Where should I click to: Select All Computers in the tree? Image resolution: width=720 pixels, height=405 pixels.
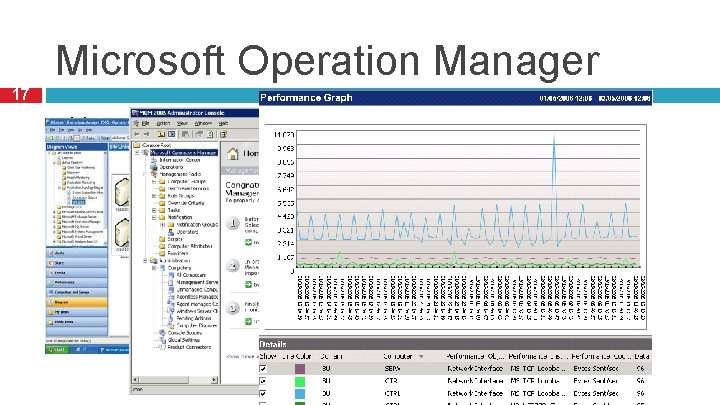191,275
